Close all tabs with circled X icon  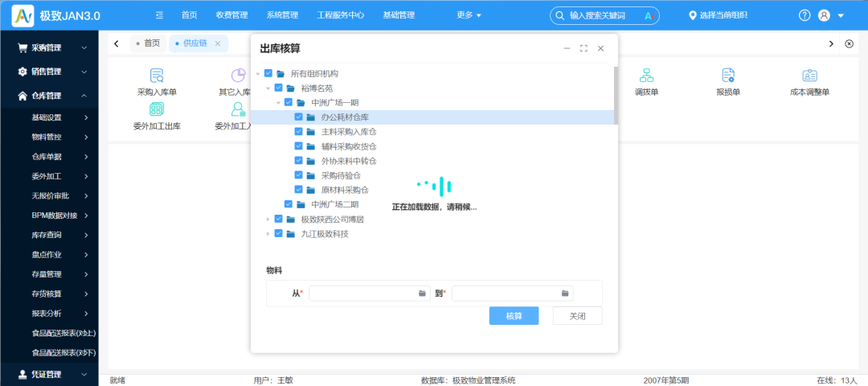[x=850, y=43]
